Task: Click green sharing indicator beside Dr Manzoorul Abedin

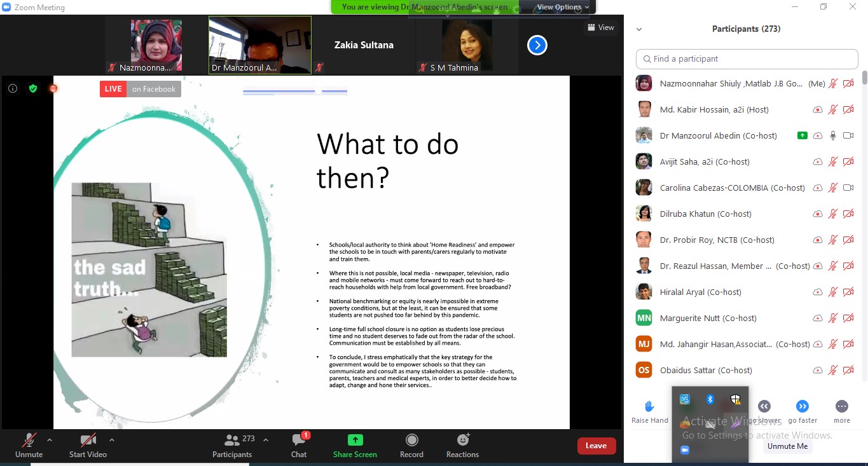Action: [x=803, y=135]
